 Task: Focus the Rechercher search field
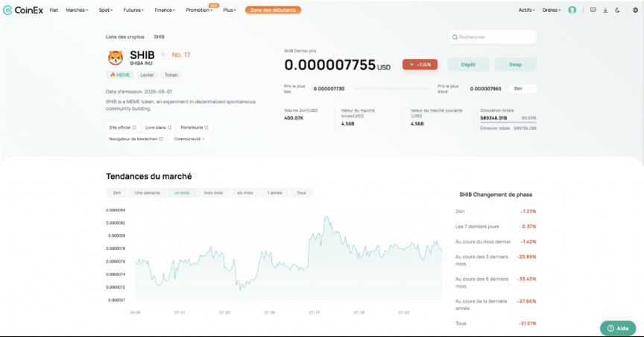(x=493, y=37)
